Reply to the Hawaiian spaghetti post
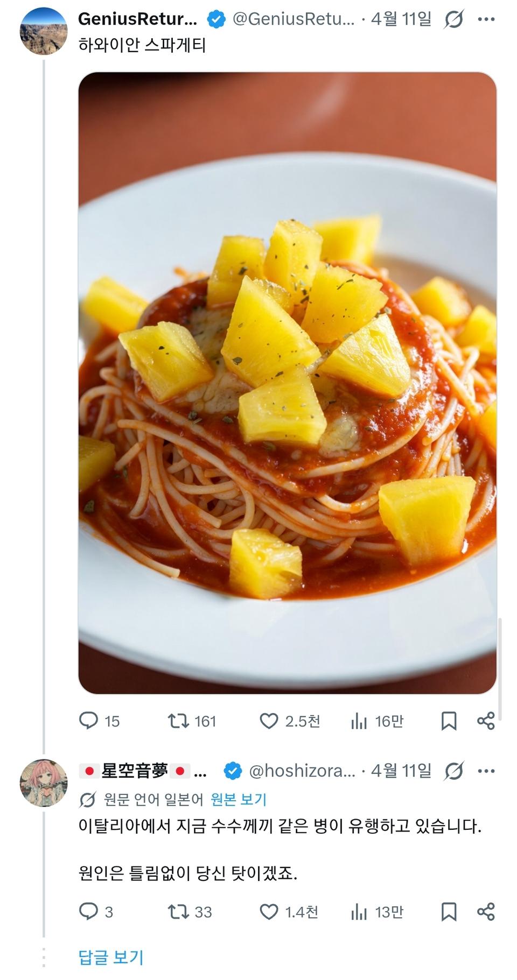The height and width of the screenshot is (980, 517). pyautogui.click(x=89, y=721)
